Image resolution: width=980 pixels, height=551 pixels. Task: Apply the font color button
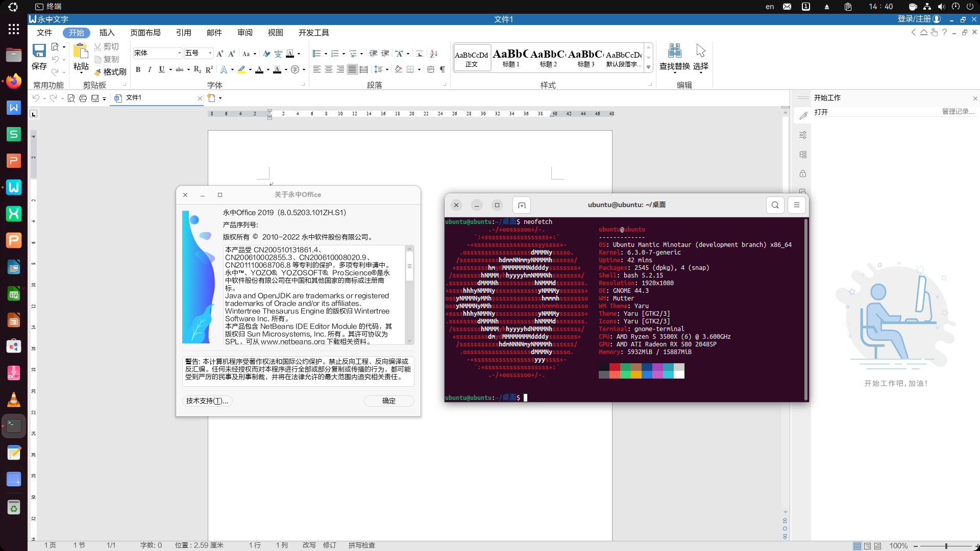[x=259, y=69]
